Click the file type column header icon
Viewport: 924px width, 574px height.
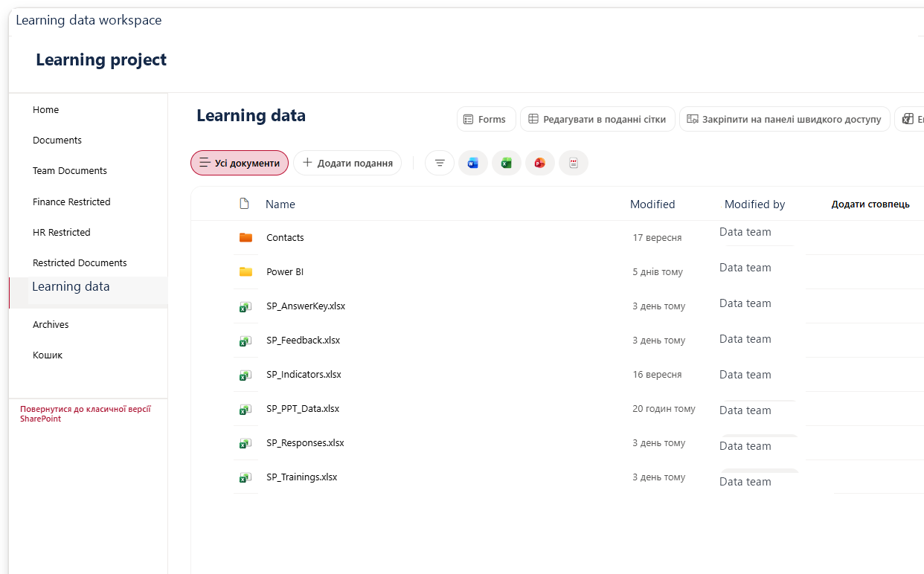click(244, 204)
